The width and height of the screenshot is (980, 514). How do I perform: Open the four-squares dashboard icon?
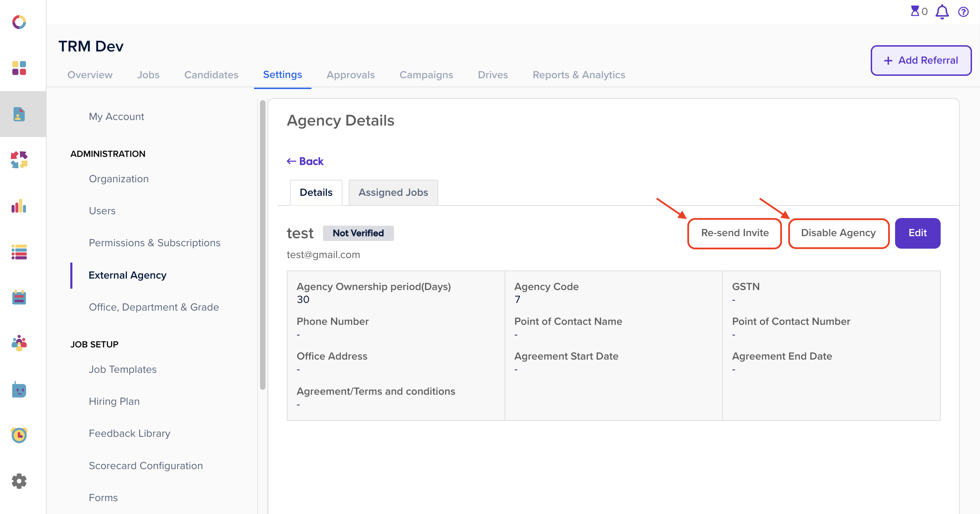[19, 68]
